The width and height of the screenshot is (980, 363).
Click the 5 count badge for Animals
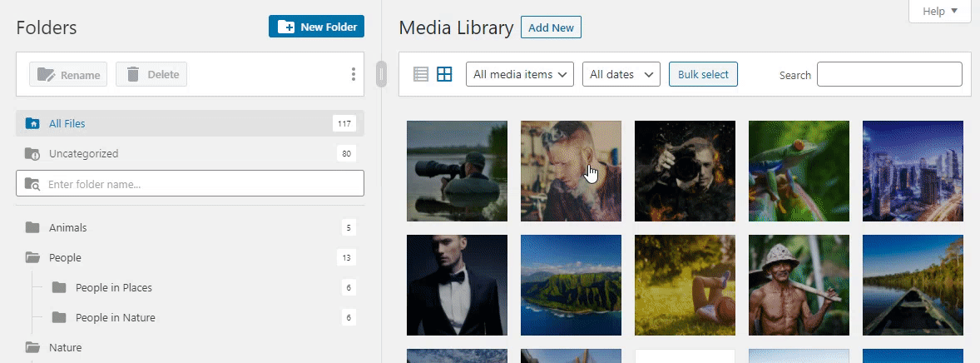pos(349,228)
